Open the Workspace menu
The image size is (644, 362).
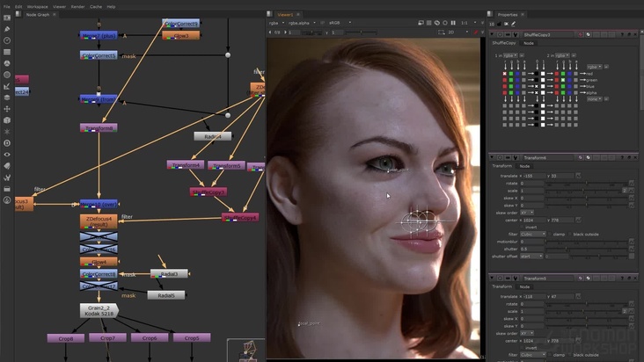click(x=37, y=6)
